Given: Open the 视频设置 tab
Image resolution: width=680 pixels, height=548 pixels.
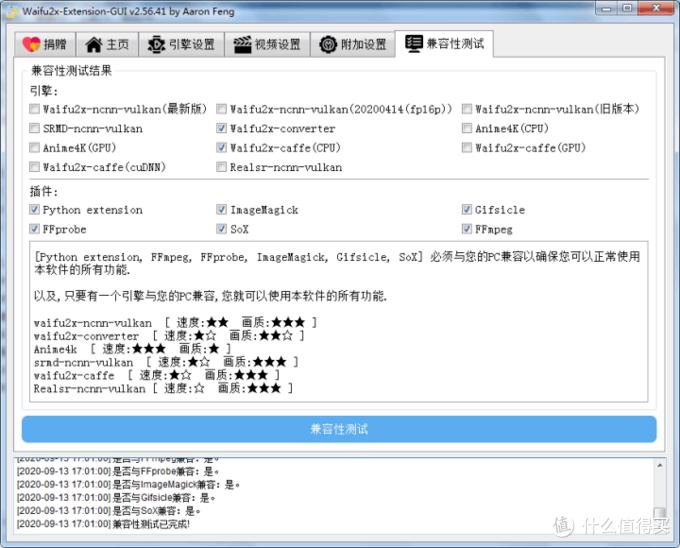Looking at the screenshot, I should click(x=267, y=44).
